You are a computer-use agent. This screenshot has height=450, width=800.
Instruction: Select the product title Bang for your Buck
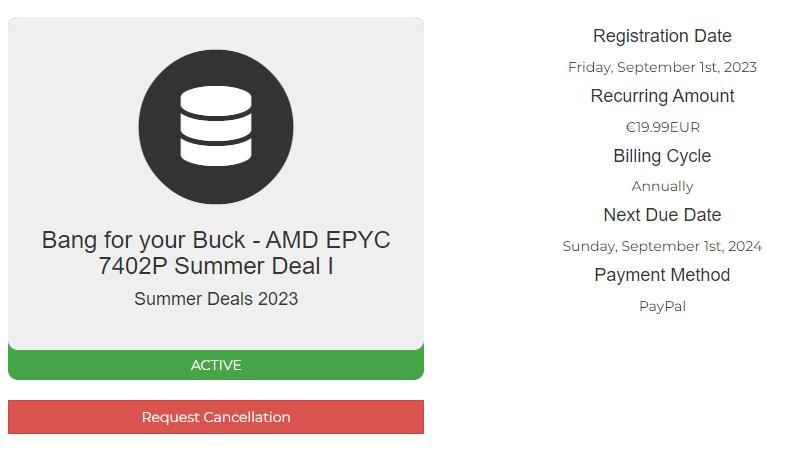216,253
